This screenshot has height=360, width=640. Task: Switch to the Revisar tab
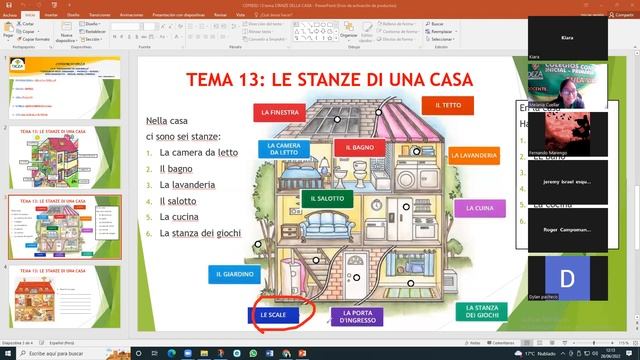tap(220, 15)
